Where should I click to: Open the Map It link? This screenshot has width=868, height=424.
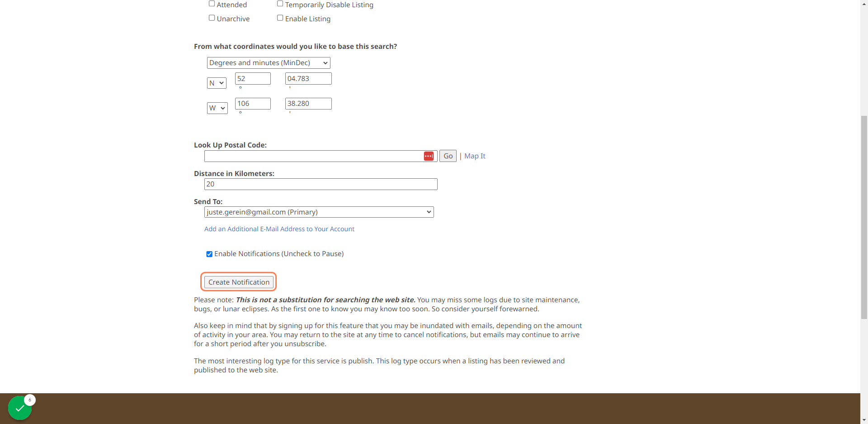[x=475, y=156]
